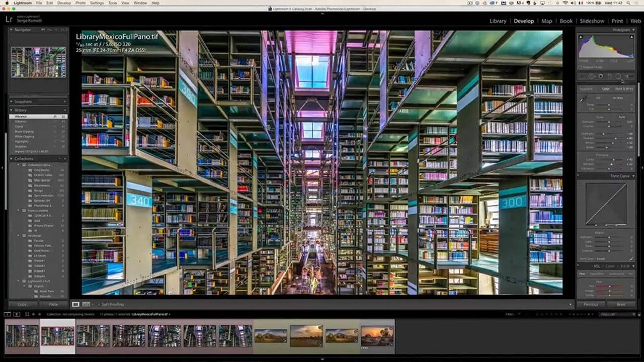Switch to the Library module

click(x=498, y=21)
